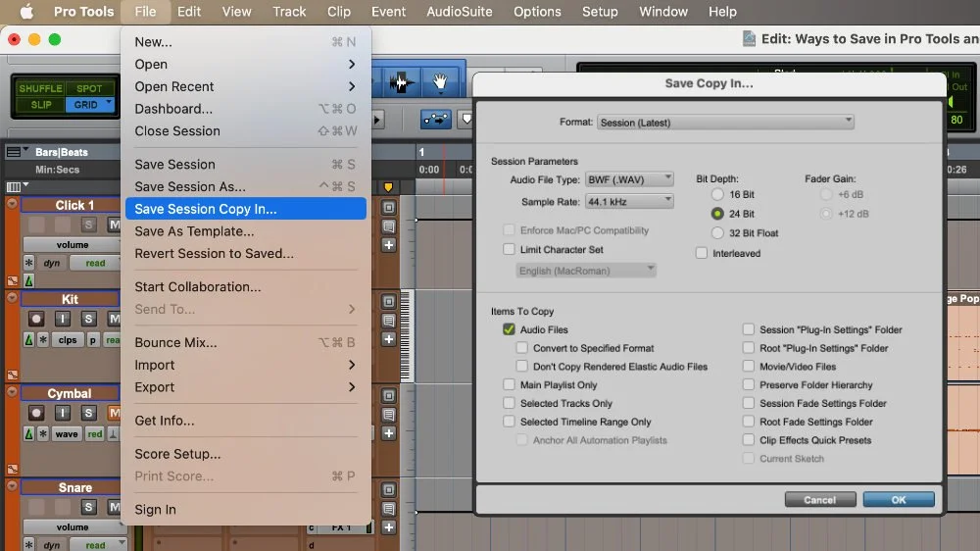Check Convert to Specified Format
The height and width of the screenshot is (551, 980).
point(522,348)
